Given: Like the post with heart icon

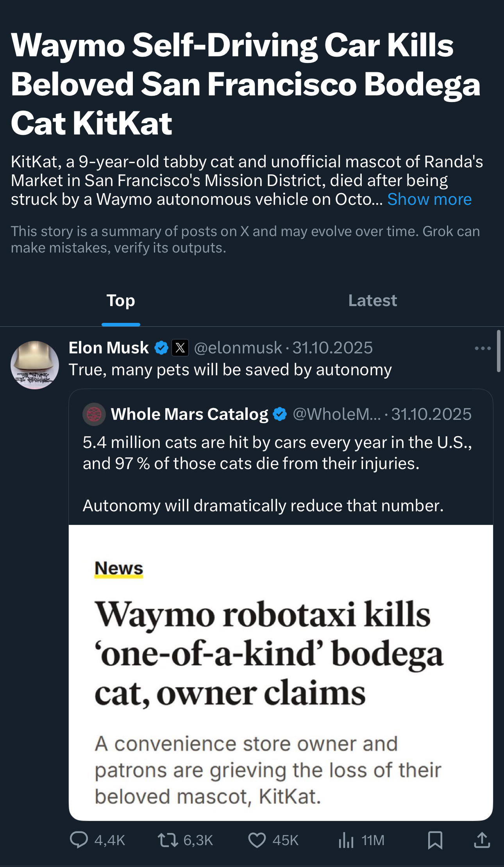Looking at the screenshot, I should point(257,840).
